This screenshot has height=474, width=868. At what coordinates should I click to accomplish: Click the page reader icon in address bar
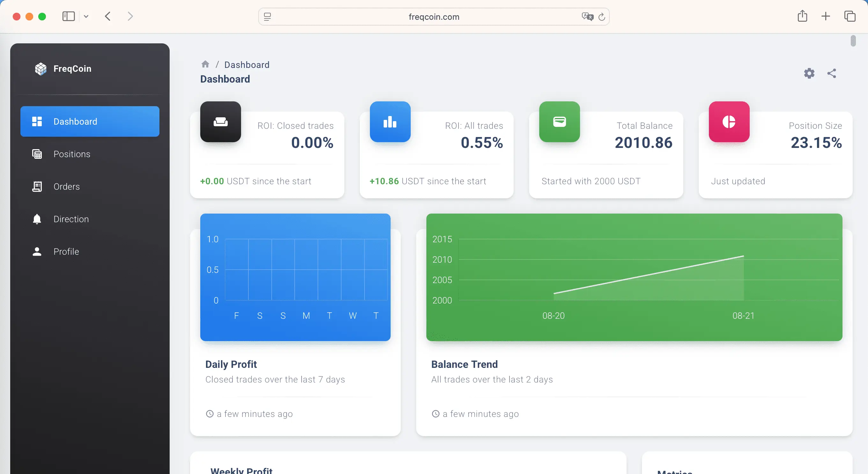pyautogui.click(x=267, y=17)
